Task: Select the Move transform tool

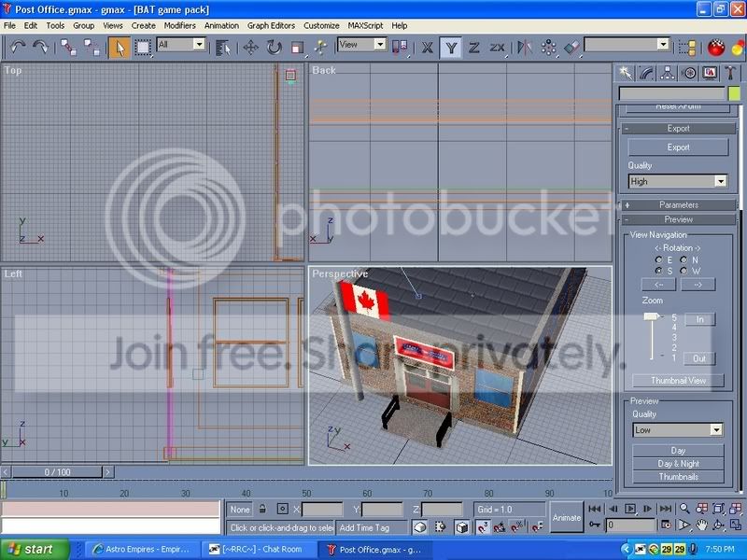Action: click(x=250, y=48)
